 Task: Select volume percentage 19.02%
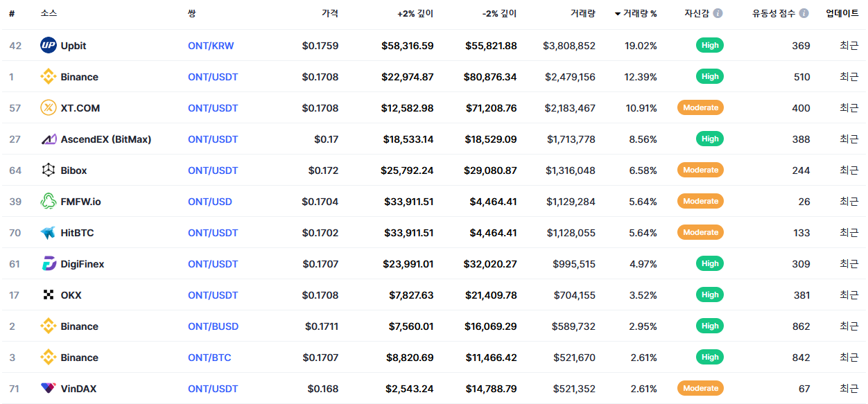click(x=641, y=46)
